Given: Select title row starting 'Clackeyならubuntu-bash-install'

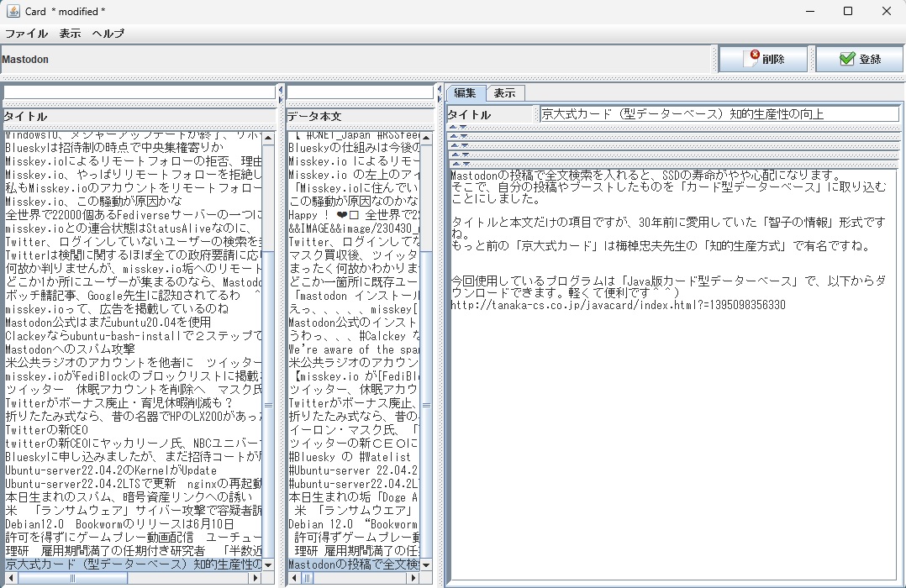Looking at the screenshot, I should click(133, 336).
